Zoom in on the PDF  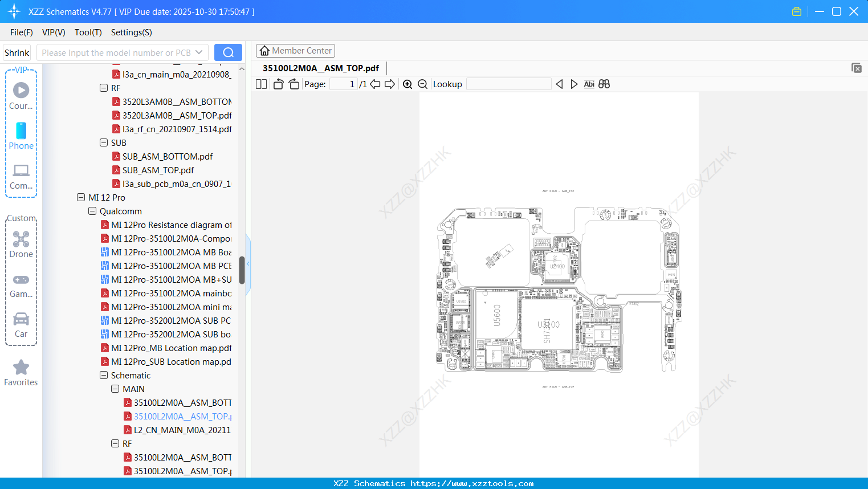(x=407, y=84)
